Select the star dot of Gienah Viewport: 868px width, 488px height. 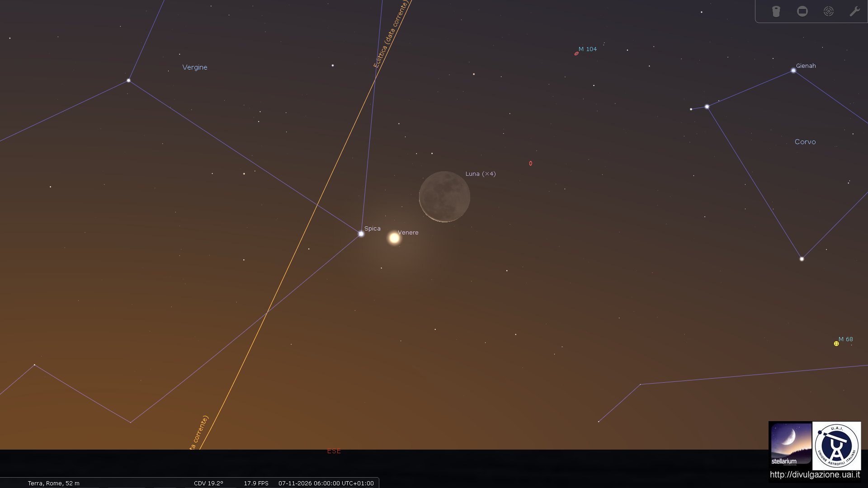pyautogui.click(x=793, y=70)
